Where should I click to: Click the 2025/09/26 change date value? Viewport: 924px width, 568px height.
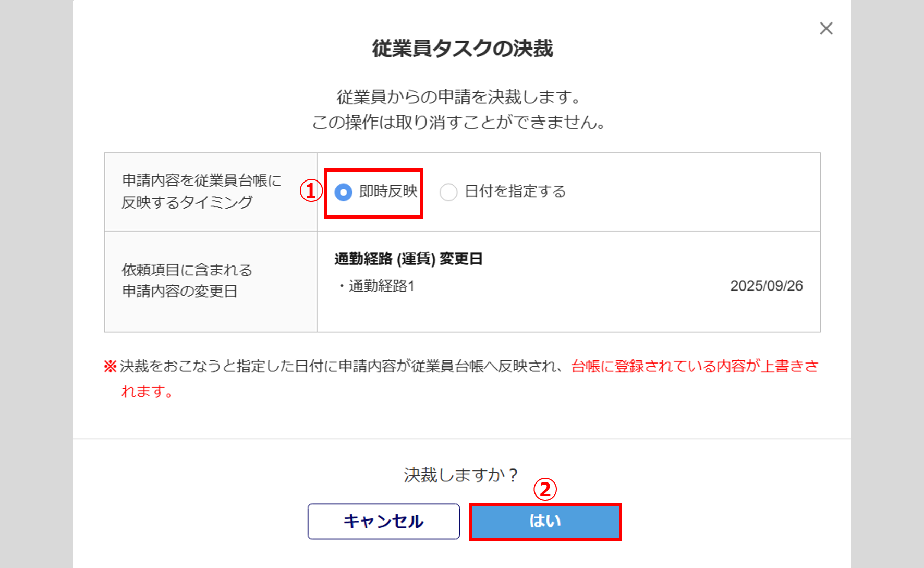click(766, 286)
